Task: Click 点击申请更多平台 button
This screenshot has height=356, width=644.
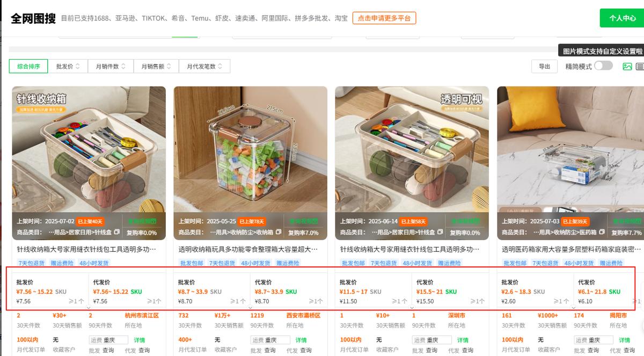Action: click(x=384, y=18)
